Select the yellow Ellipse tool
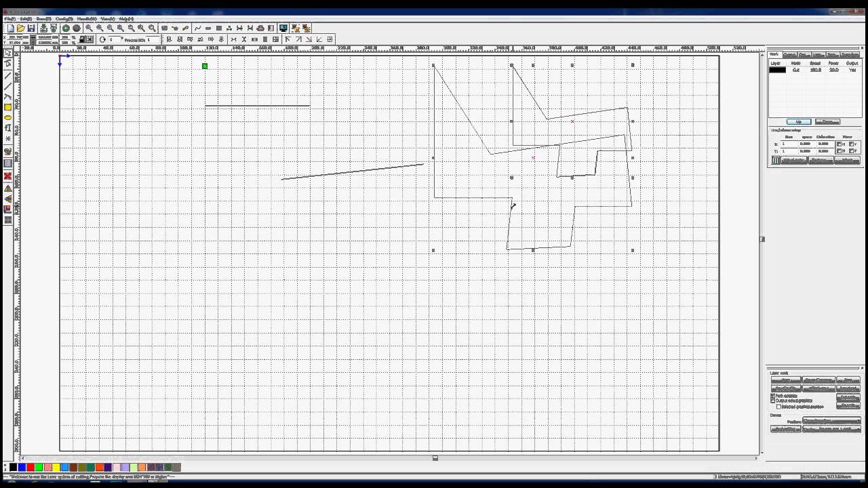The height and width of the screenshot is (488, 868). click(x=8, y=117)
